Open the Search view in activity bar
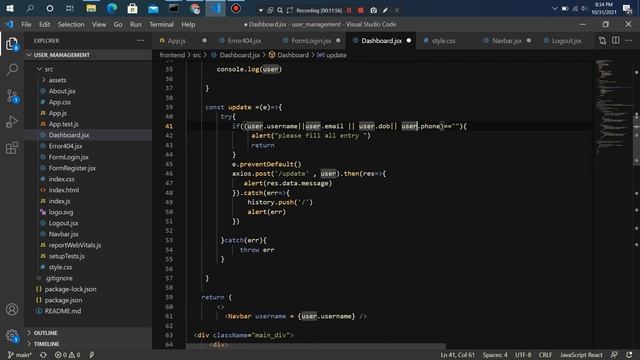640x360 pixels. 12,69
